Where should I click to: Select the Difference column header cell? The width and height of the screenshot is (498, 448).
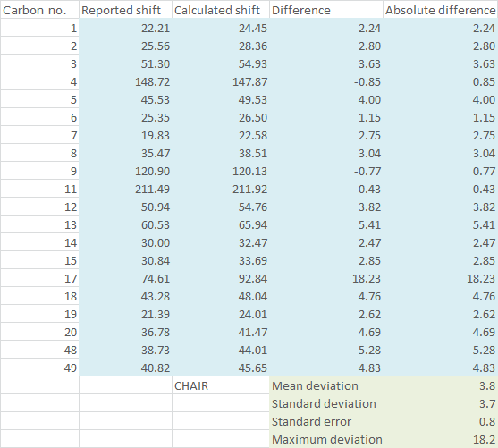326,10
